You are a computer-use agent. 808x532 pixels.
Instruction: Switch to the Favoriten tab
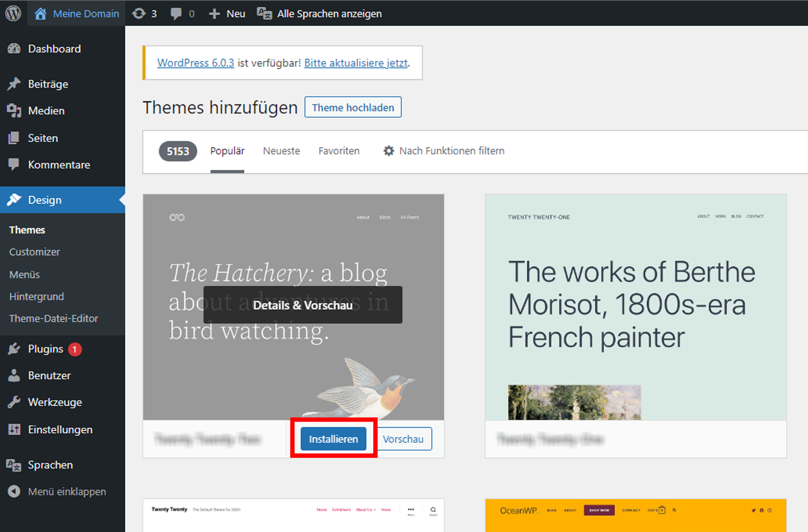(x=339, y=151)
